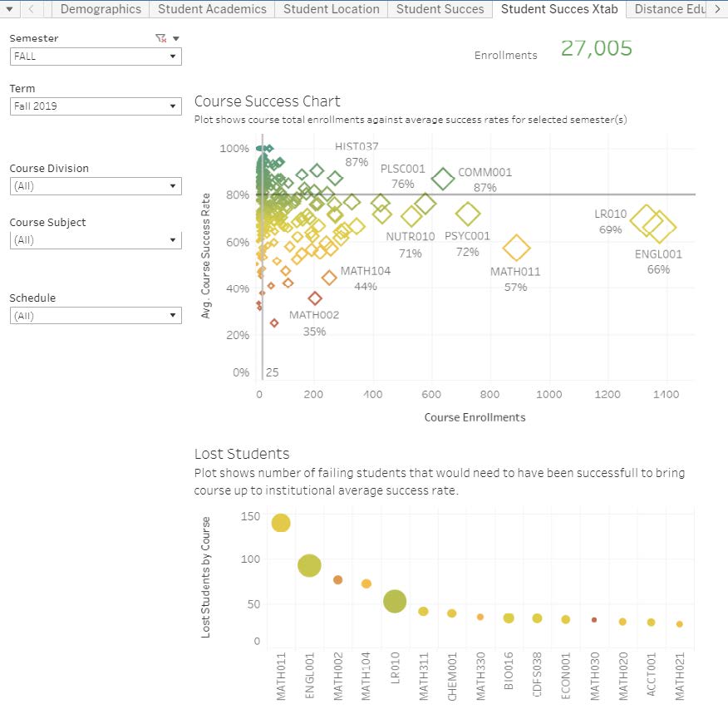Screen dimensions: 728x709
Task: Select the COMM001 diamond in the success chart
Action: pos(442,178)
